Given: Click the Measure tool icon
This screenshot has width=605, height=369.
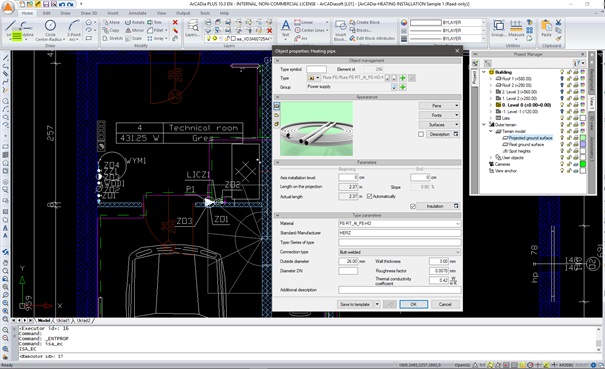Looking at the screenshot, I should [x=516, y=29].
